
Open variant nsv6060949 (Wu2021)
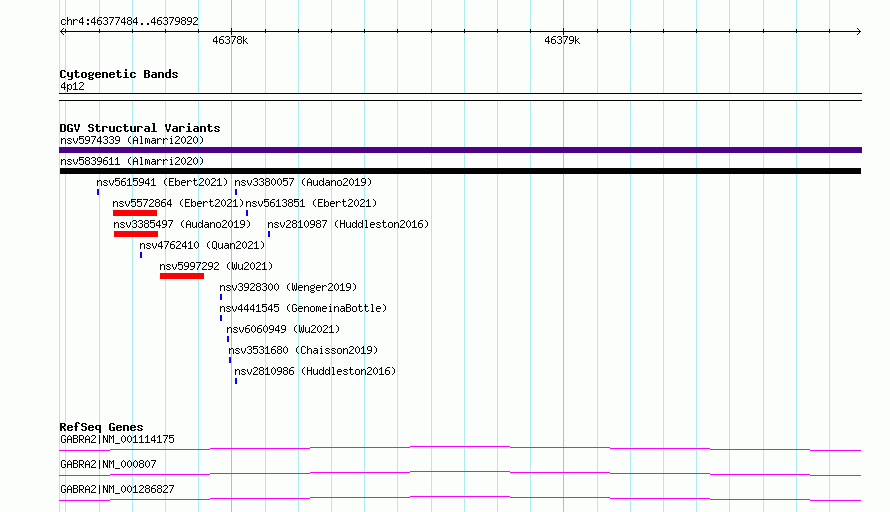pos(283,329)
